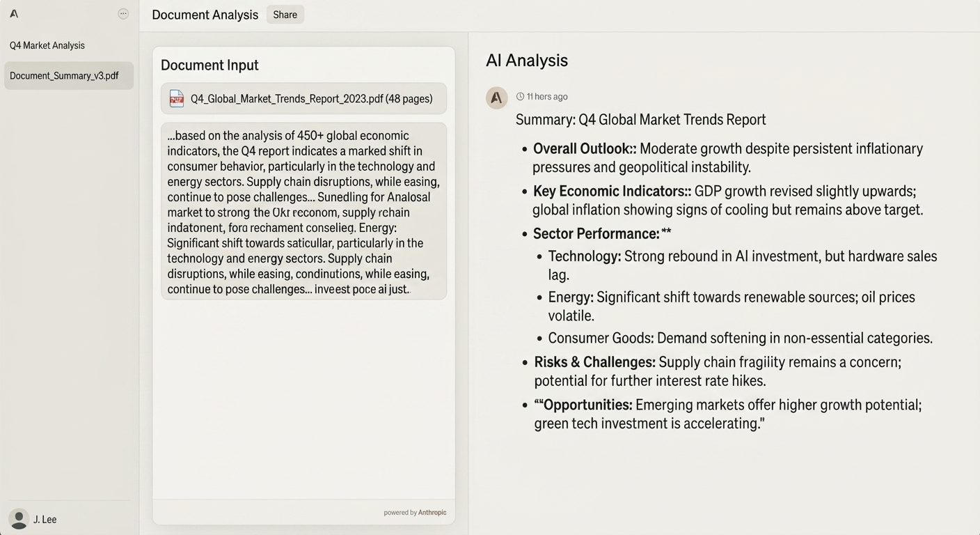
Task: Click the red PDF file icon
Action: pyautogui.click(x=177, y=98)
